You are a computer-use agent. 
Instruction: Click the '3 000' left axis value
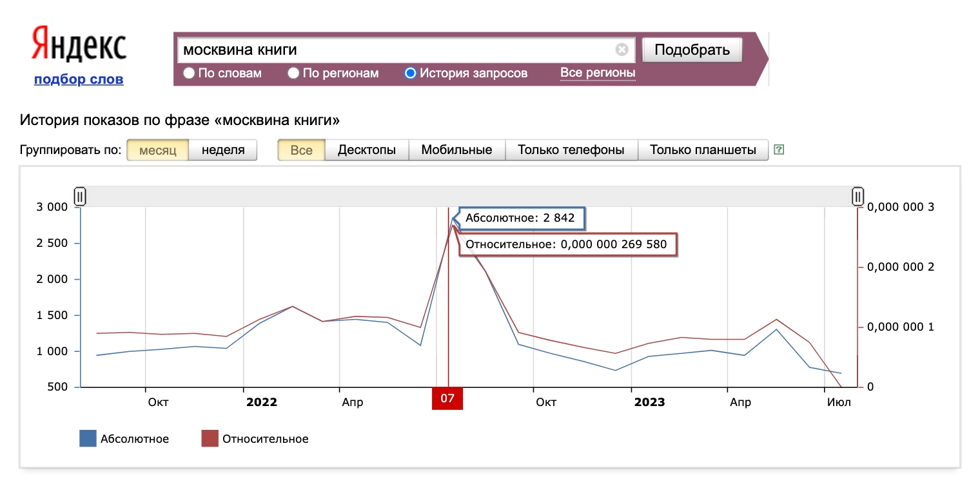point(53,207)
